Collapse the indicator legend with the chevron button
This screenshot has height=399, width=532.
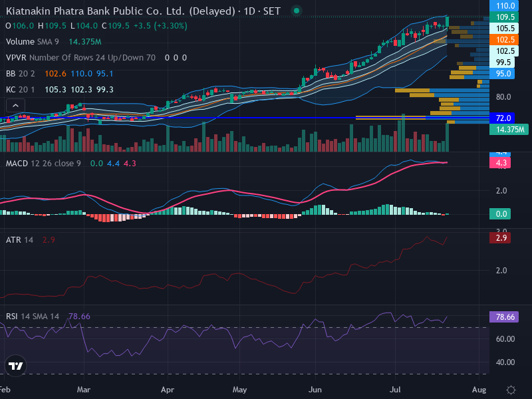[15, 106]
